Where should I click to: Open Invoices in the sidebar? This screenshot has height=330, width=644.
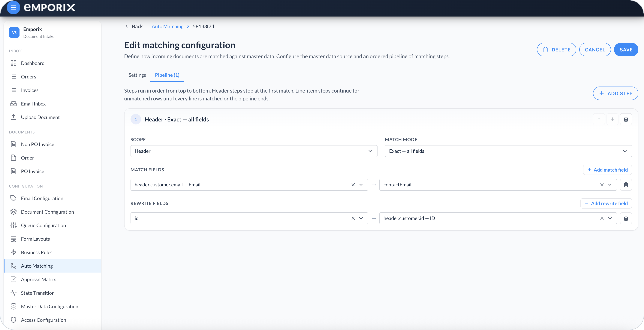tap(53, 90)
